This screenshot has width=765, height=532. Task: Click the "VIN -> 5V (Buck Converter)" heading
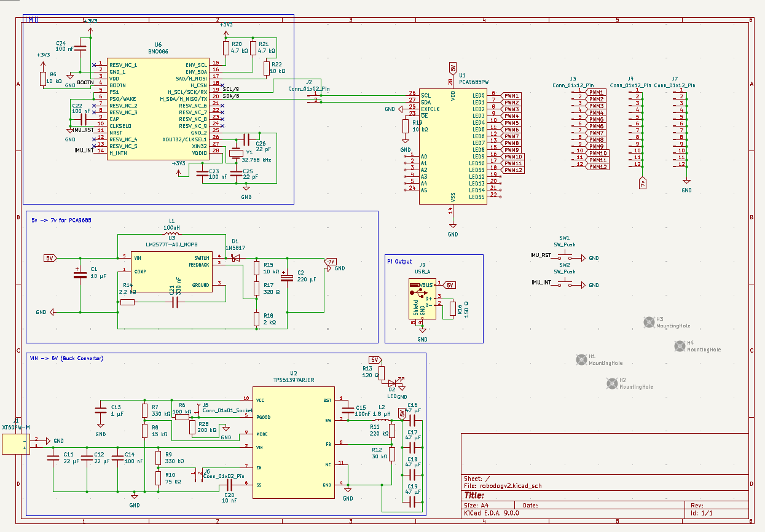[x=66, y=358]
